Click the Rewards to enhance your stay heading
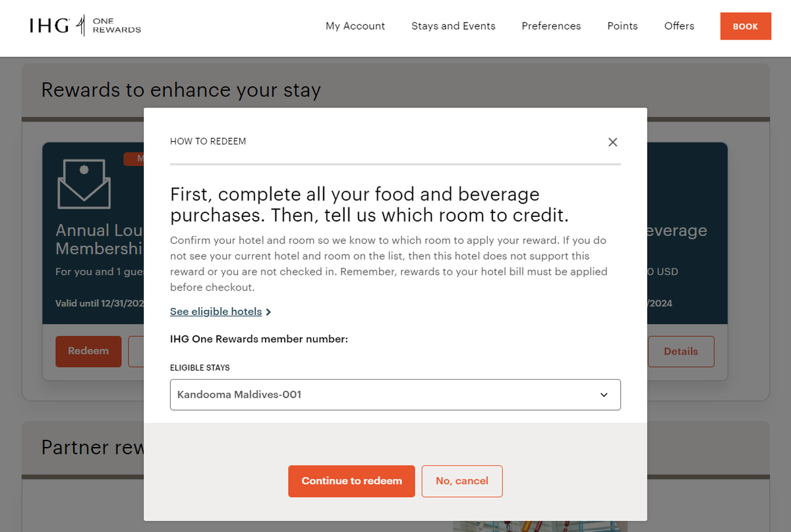This screenshot has height=532, width=791. [x=181, y=90]
